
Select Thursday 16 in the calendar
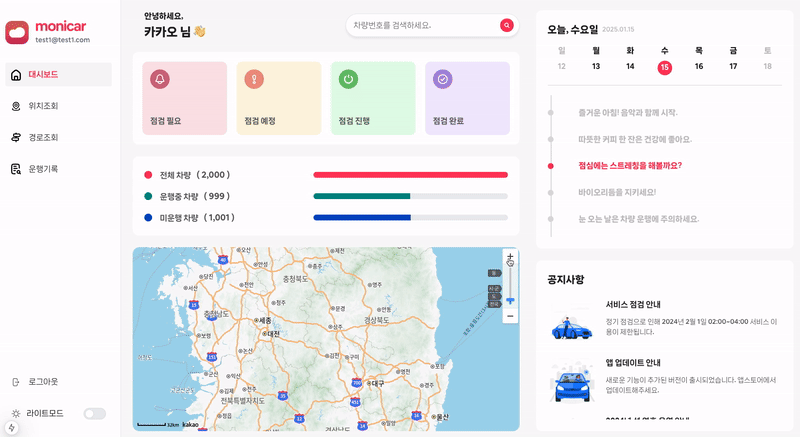point(699,66)
